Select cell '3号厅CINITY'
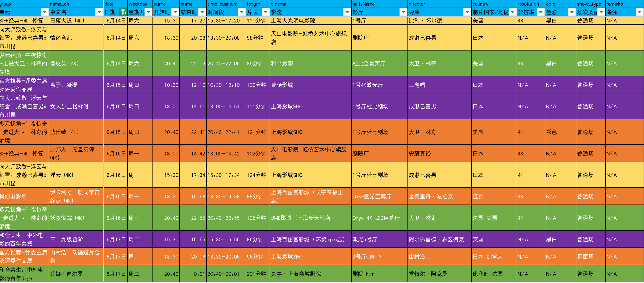 (x=380, y=257)
